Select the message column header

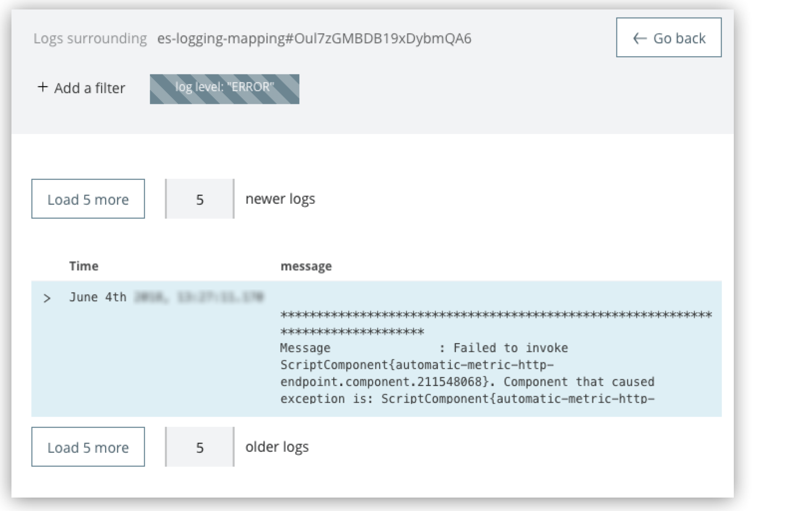pos(306,266)
